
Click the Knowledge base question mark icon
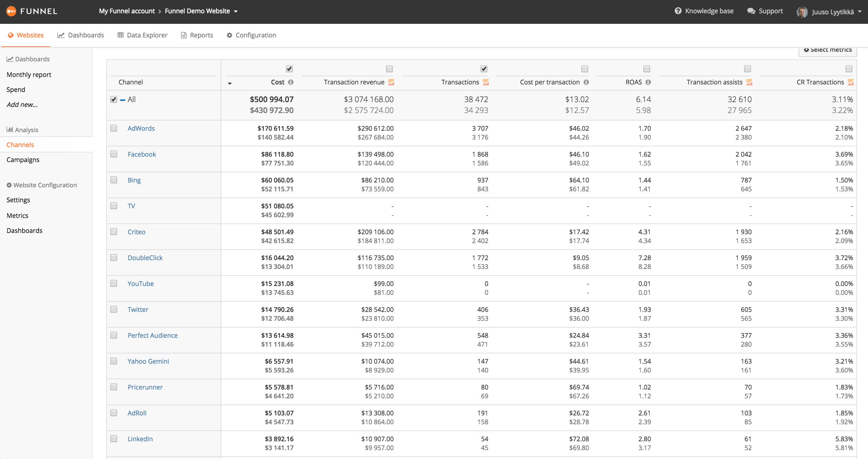678,11
